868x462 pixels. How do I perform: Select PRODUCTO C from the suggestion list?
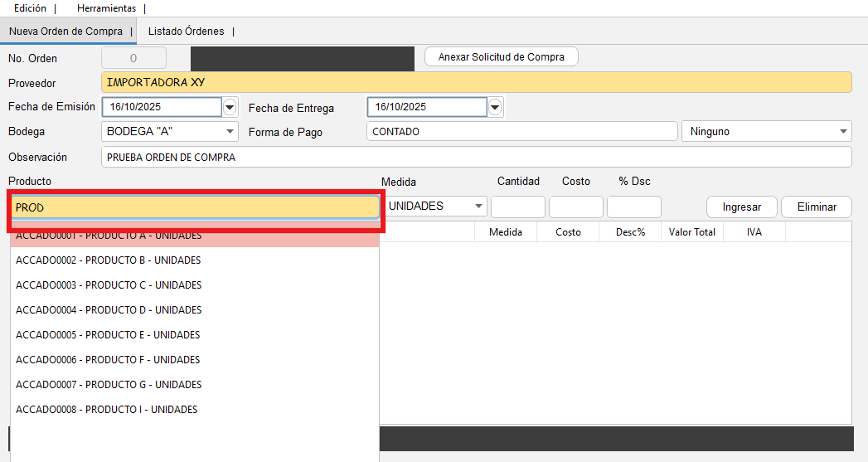109,285
